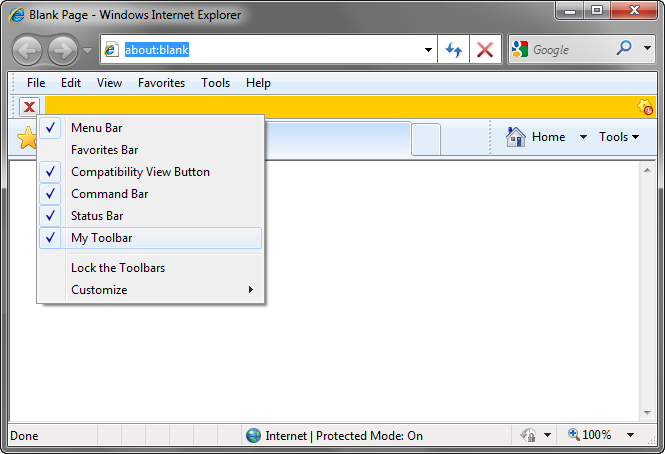Open the View menu

(x=109, y=83)
